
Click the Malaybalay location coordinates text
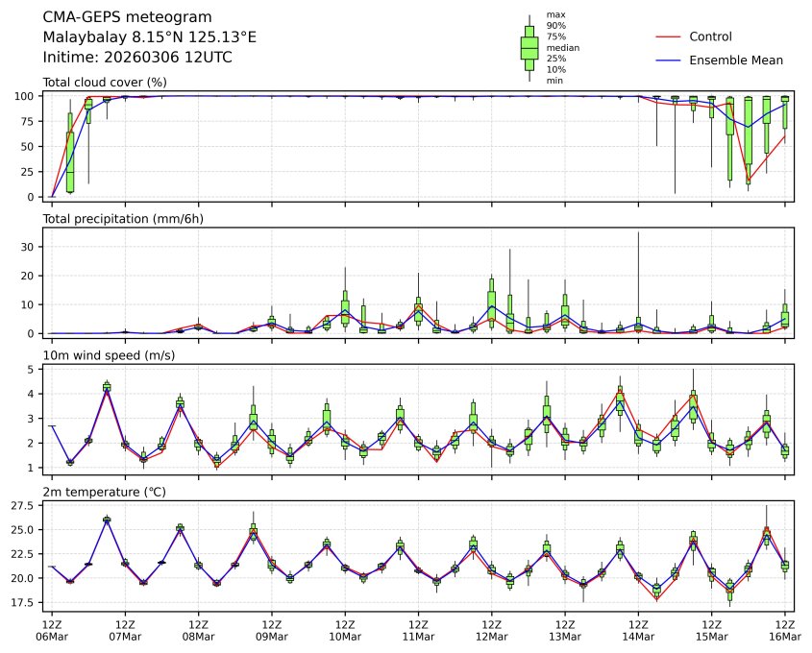(150, 37)
